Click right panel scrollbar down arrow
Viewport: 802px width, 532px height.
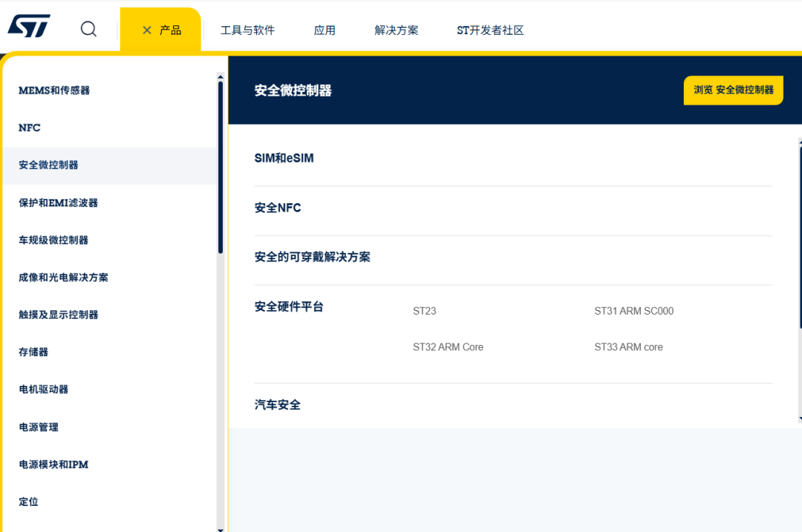click(800, 419)
